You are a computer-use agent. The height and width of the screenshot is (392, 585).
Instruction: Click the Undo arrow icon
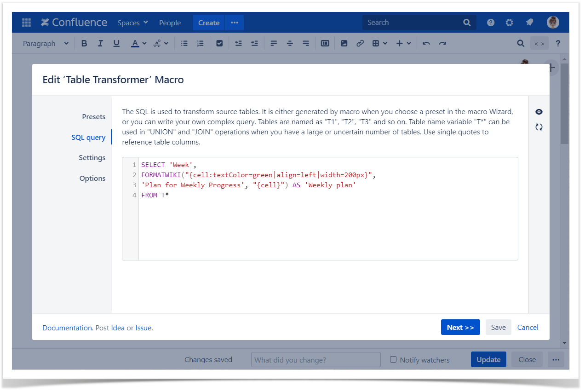click(426, 43)
